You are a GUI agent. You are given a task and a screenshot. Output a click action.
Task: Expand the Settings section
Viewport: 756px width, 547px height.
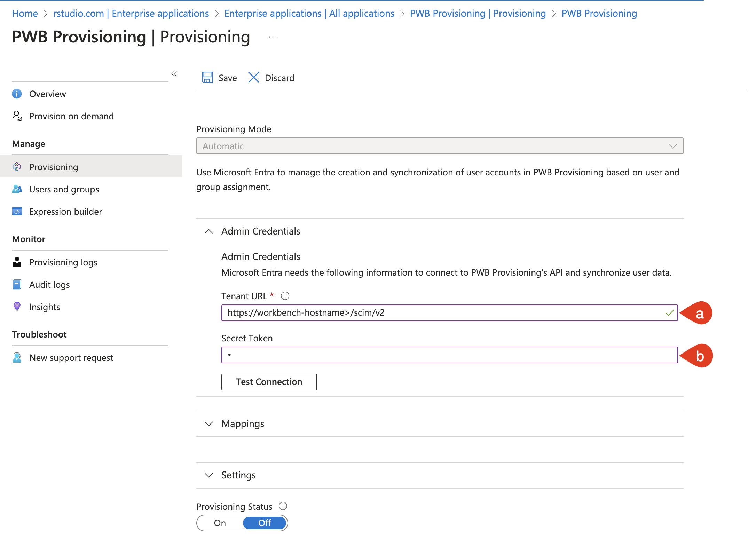(x=209, y=475)
